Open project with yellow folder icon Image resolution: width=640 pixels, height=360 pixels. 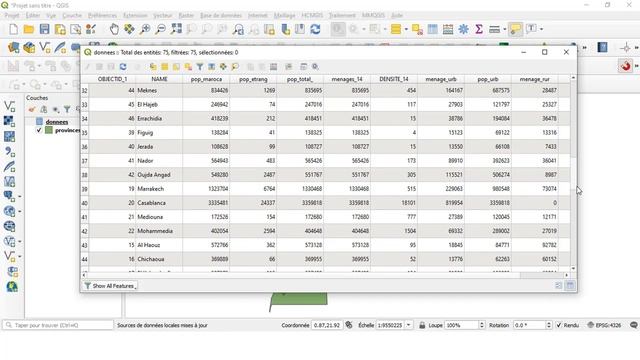29,29
